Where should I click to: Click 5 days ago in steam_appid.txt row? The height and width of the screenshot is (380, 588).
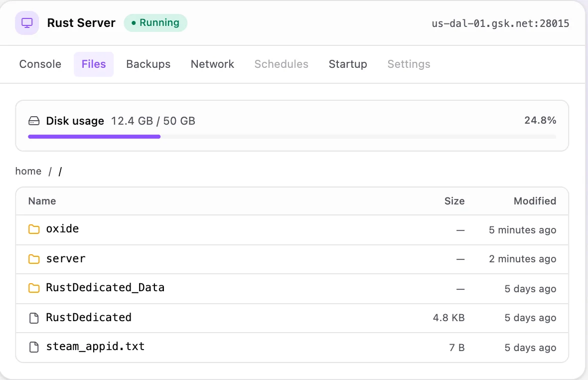click(530, 348)
